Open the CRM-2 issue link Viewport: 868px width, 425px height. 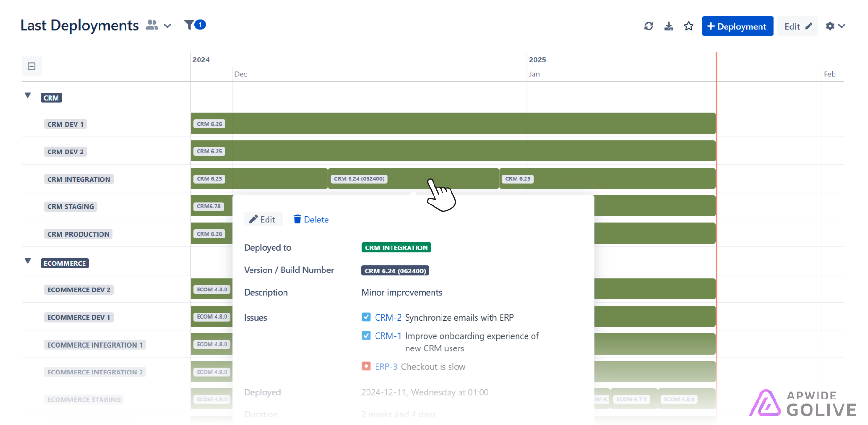click(x=388, y=317)
